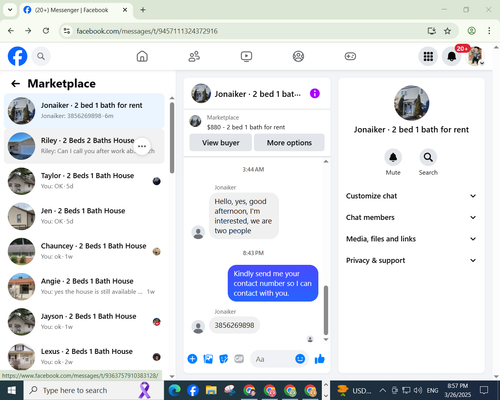The height and width of the screenshot is (400, 500).
Task: Open Chauncey 2 Beds 1 Bath House chat
Action: 84,252
